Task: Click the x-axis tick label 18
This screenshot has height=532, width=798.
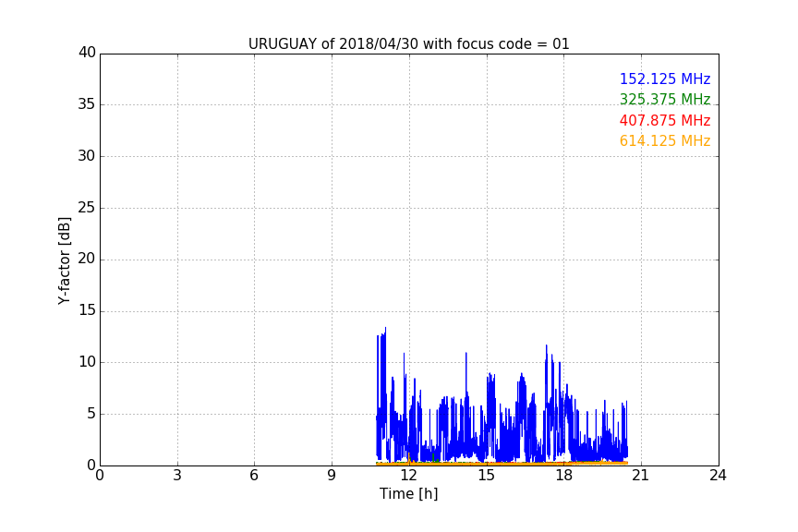Action: (x=563, y=476)
